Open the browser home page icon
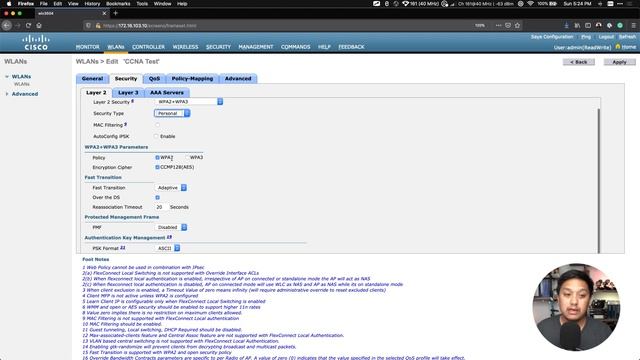Image resolution: width=640 pixels, height=360 pixels. point(39,25)
